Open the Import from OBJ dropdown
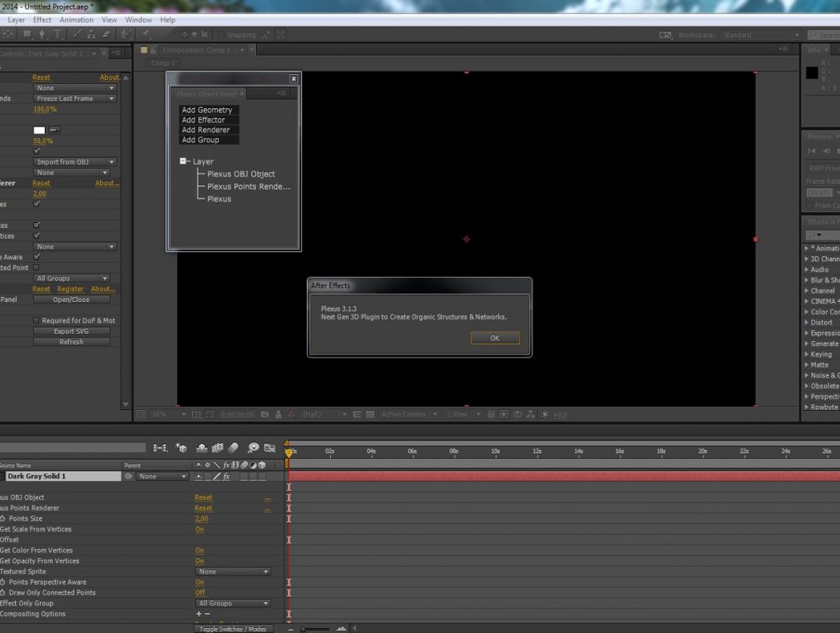This screenshot has height=633, width=840. pyautogui.click(x=75, y=162)
